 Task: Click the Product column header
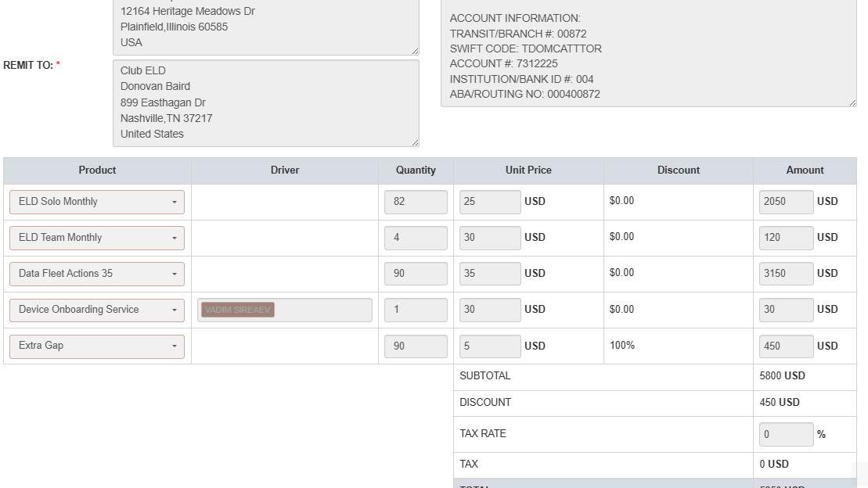click(97, 170)
